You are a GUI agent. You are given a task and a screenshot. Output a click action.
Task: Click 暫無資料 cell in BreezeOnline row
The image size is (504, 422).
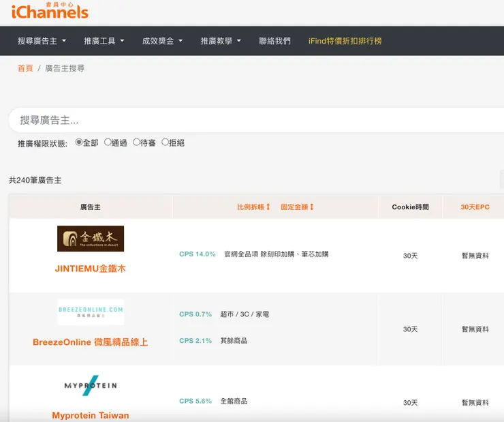pos(475,329)
